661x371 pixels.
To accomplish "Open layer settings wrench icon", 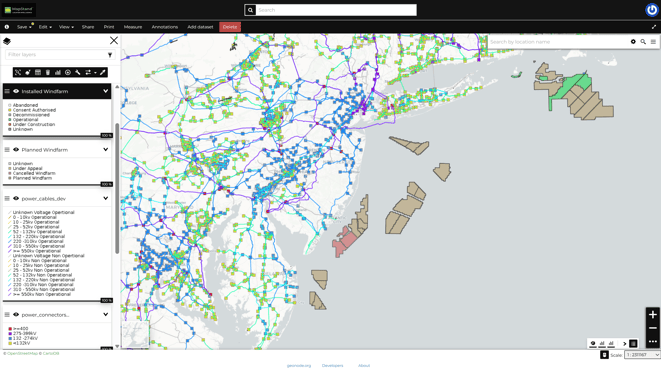I will (x=78, y=73).
